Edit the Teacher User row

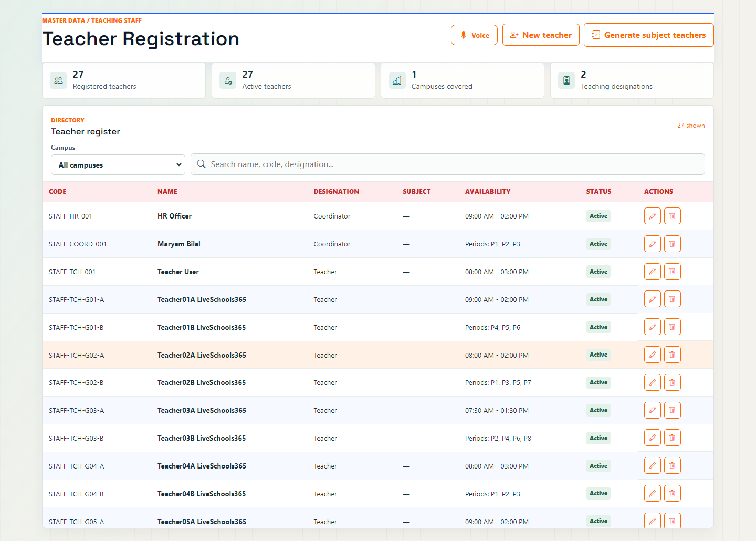click(x=652, y=272)
